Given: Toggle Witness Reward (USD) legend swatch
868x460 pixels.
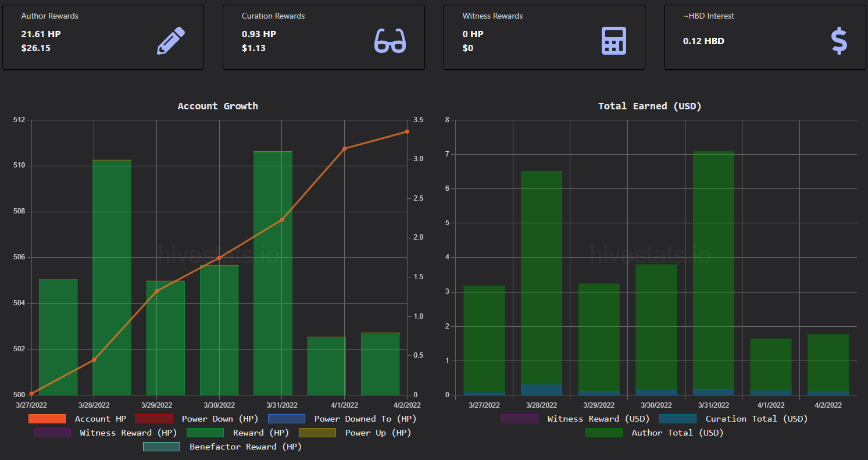Looking at the screenshot, I should pyautogui.click(x=520, y=419).
